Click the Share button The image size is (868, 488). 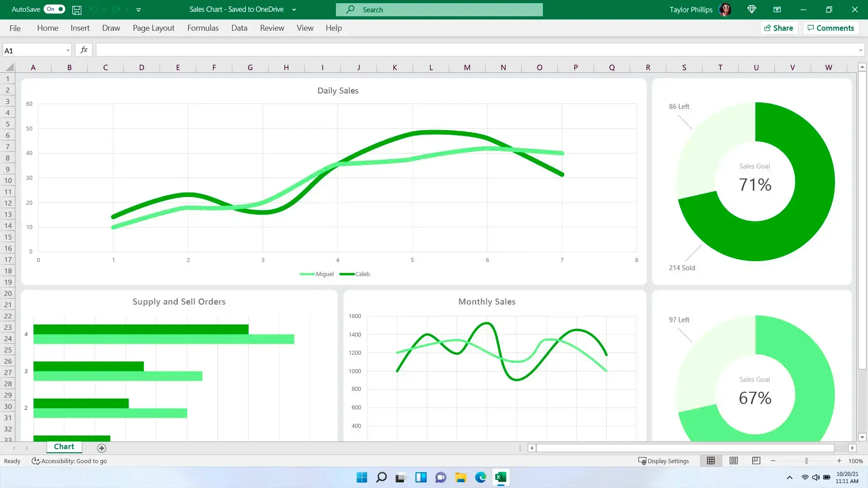coord(778,28)
